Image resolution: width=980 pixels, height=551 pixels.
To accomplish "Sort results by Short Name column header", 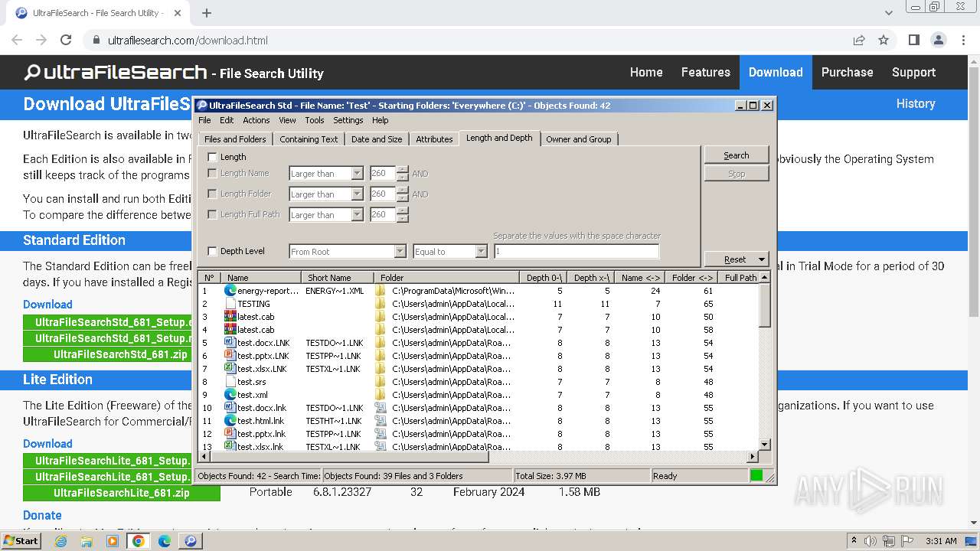I will [x=338, y=278].
